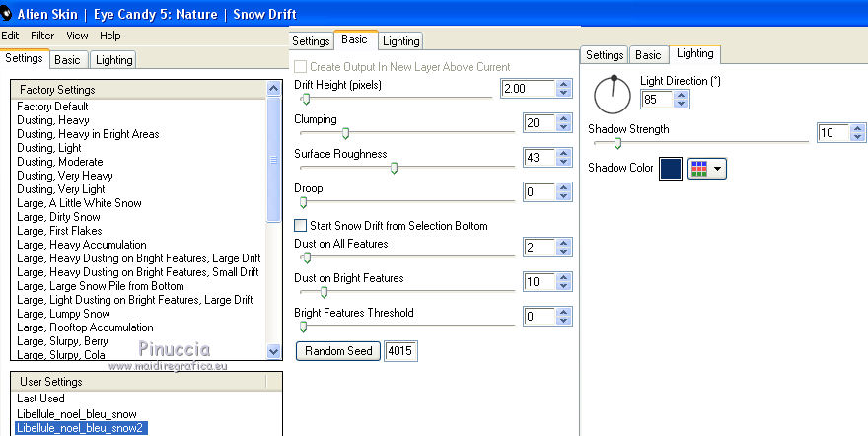Open the Shadow Color palette dropdown
868x436 pixels.
707,169
